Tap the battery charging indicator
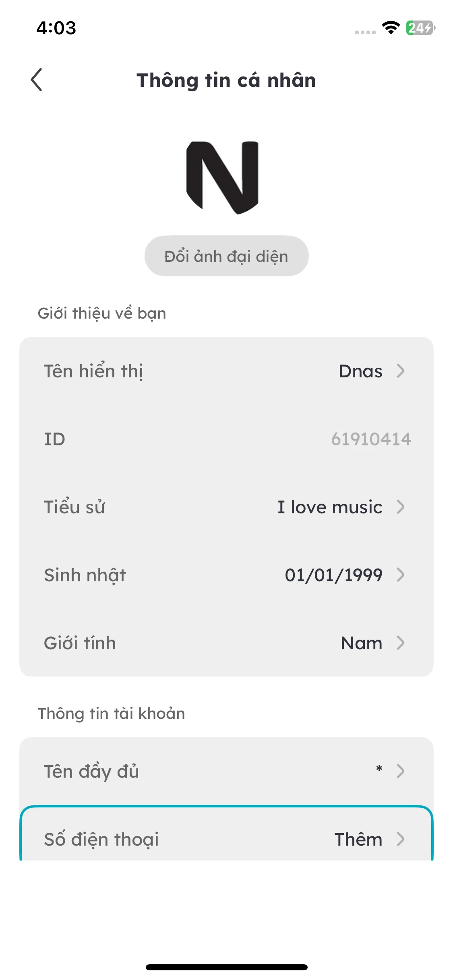This screenshot has height=980, width=453. point(420,28)
